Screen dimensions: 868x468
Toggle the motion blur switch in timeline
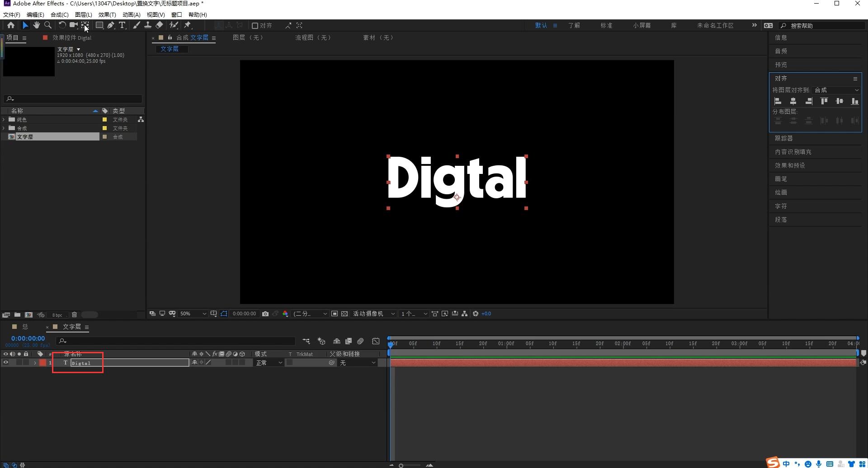360,341
